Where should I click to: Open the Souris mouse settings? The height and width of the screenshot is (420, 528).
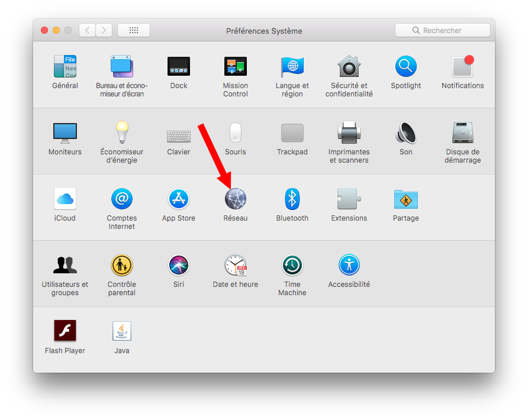pyautogui.click(x=236, y=133)
